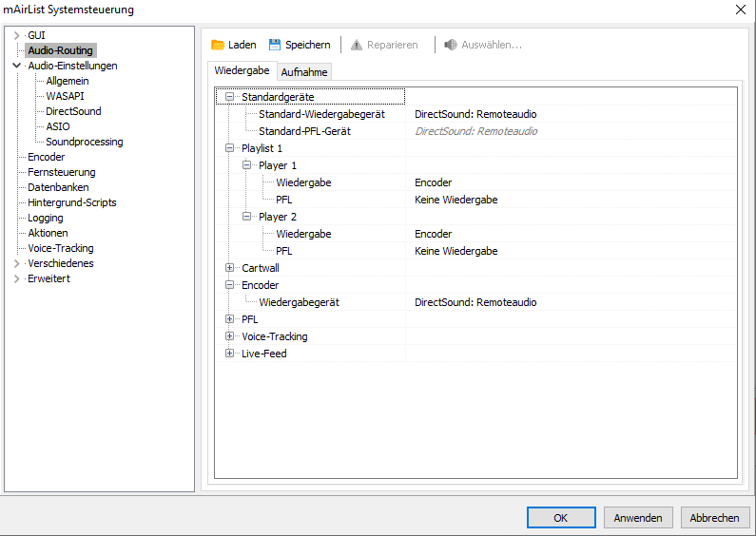Click the Laden folder icon
756x536 pixels.
click(x=218, y=45)
